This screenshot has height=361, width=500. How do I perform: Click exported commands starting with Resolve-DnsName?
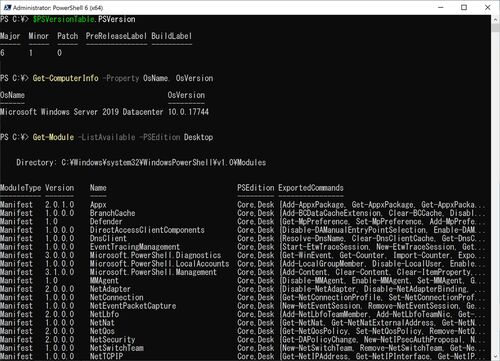tap(383, 238)
